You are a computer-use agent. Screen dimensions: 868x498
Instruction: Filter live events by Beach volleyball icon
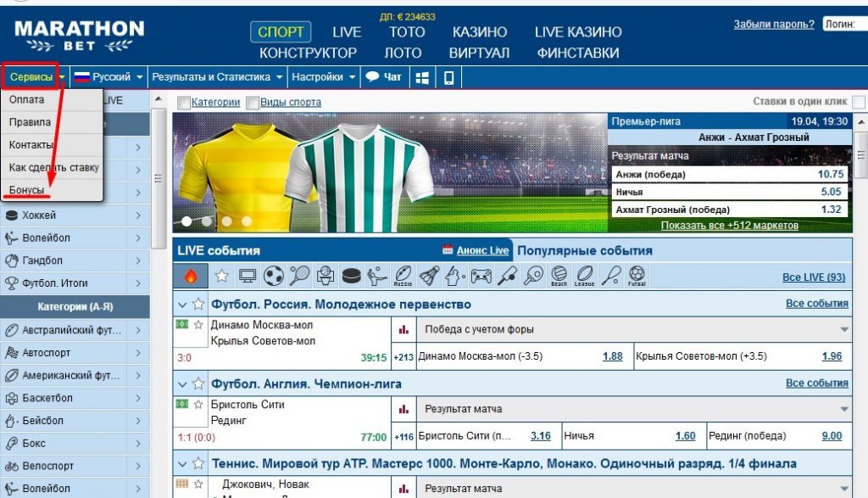coord(559,276)
